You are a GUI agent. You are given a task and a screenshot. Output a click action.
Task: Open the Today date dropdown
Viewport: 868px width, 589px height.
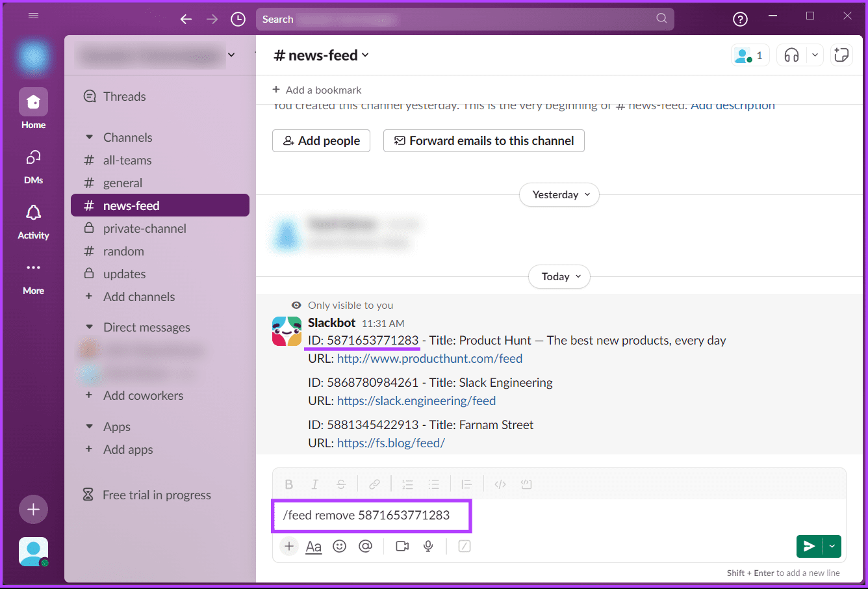(x=559, y=276)
